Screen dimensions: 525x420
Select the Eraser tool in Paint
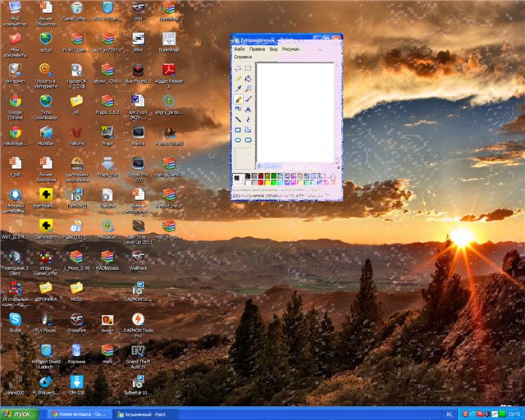click(239, 79)
